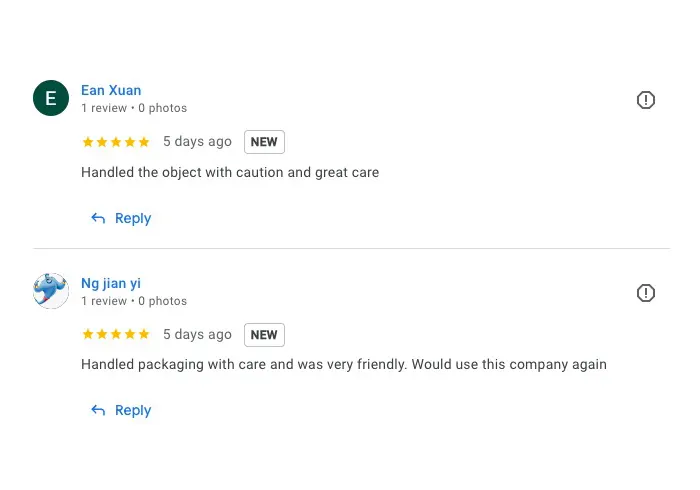This screenshot has height=490, width=700.
Task: Click the reply arrow icon under Ean Xuan's review
Action: 98,218
